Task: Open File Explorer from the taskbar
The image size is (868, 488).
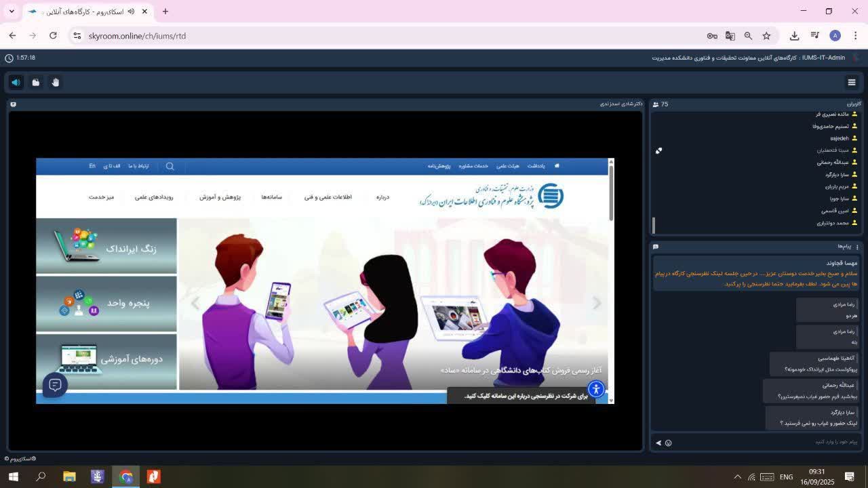Action: 69,476
